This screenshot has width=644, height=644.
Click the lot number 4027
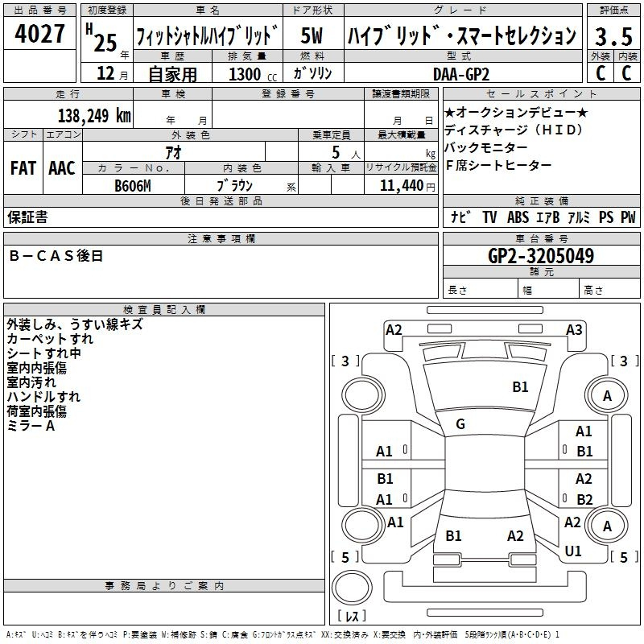pos(40,35)
